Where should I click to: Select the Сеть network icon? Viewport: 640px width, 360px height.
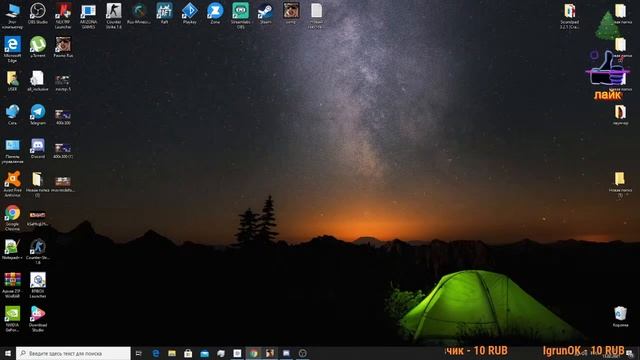tap(12, 114)
